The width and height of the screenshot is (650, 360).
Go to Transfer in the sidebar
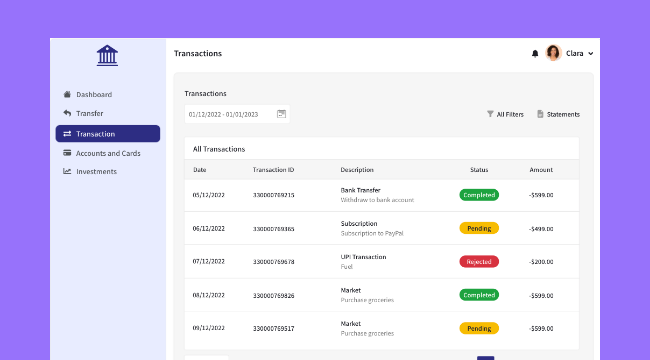coord(90,113)
